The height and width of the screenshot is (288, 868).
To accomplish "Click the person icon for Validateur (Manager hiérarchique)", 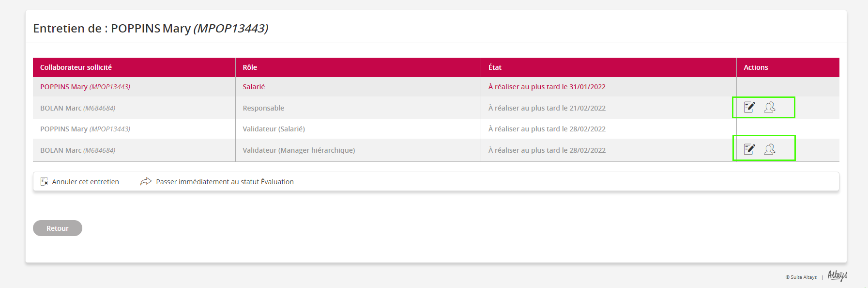I will (769, 149).
